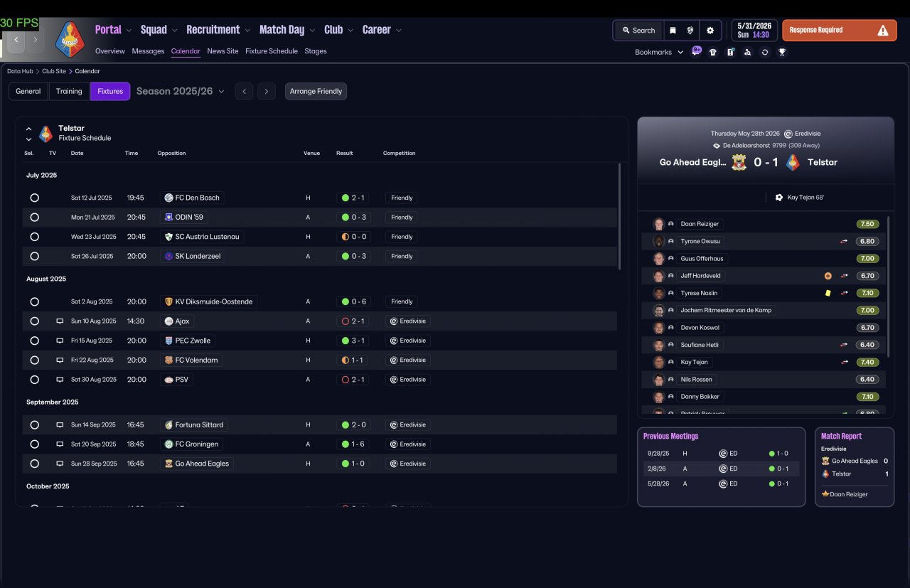
Task: Select the ODIN '59 fixture radio button
Action: [x=34, y=218]
